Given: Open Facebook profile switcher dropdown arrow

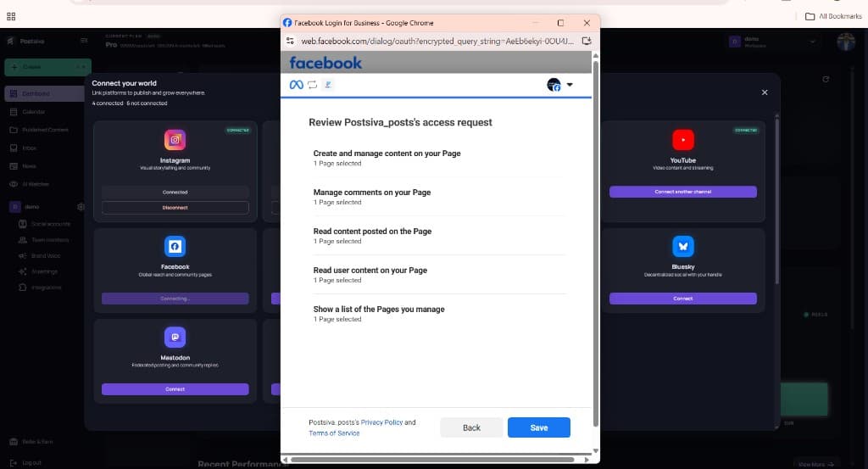Looking at the screenshot, I should pos(570,85).
